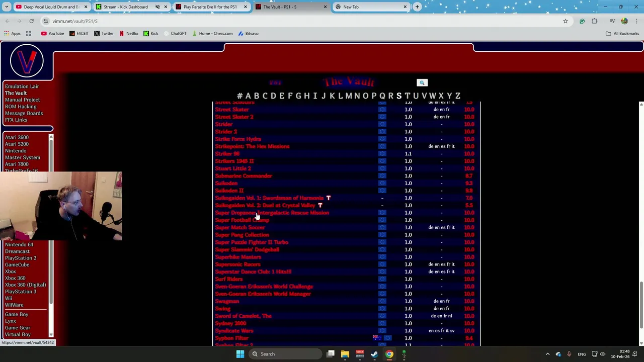The height and width of the screenshot is (362, 644).
Task: Open File Explorer from the taskbar
Action: 345,354
